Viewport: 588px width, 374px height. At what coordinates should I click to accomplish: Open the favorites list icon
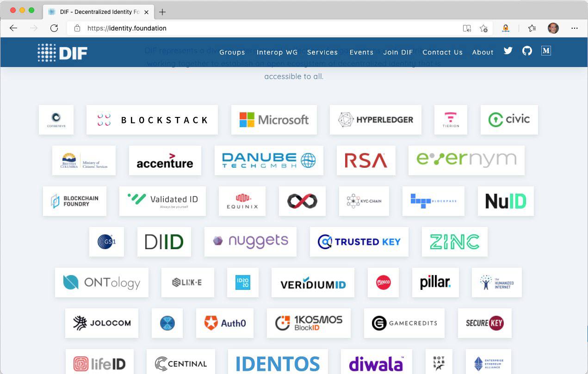(532, 28)
